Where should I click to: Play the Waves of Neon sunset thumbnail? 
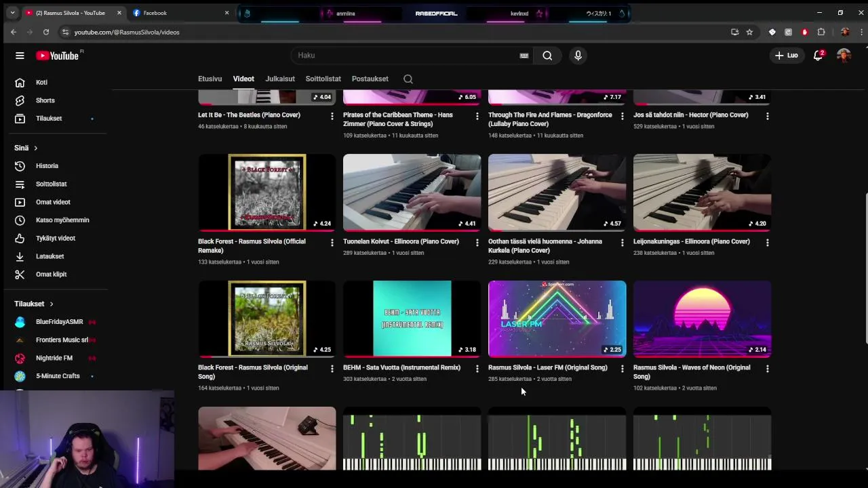(x=702, y=319)
